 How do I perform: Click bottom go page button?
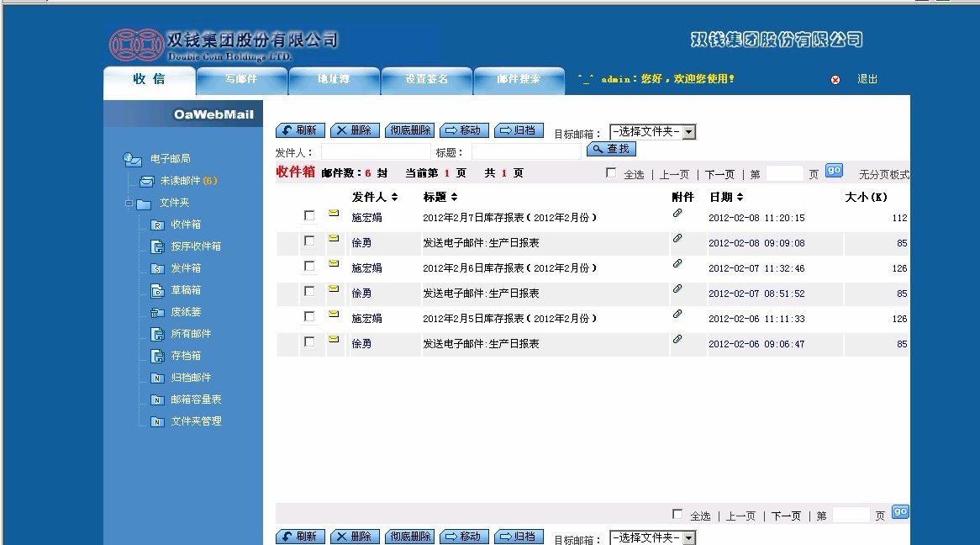(x=900, y=511)
